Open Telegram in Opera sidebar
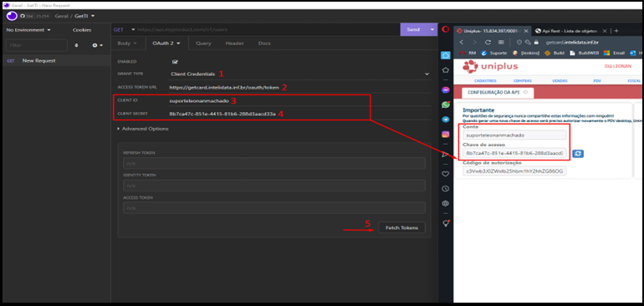 445,120
